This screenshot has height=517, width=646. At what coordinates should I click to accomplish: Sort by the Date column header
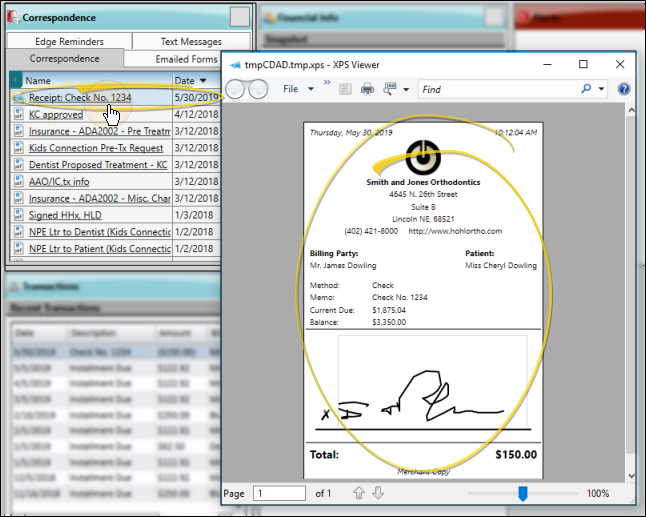(x=190, y=80)
